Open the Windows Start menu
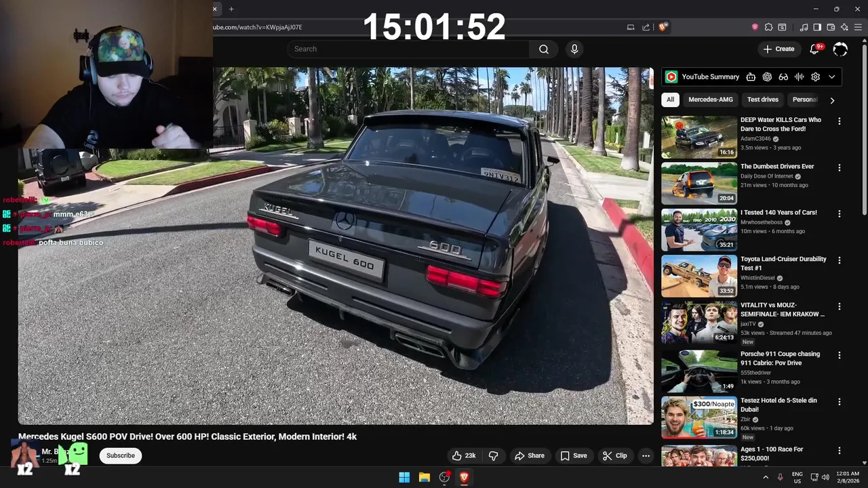868x488 pixels. 404,477
